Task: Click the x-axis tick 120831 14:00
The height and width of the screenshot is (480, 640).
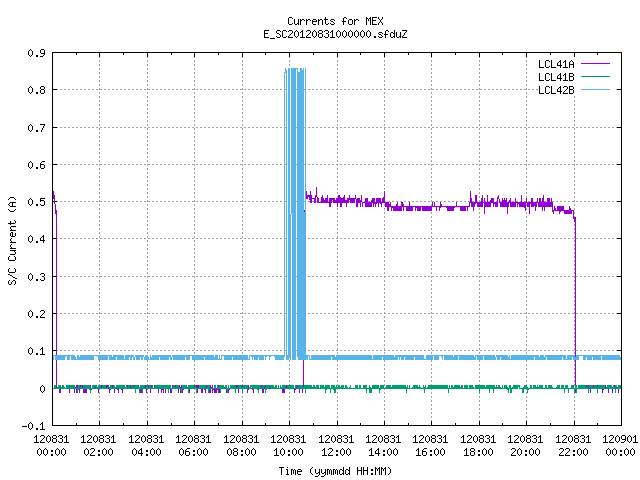Action: [383, 445]
